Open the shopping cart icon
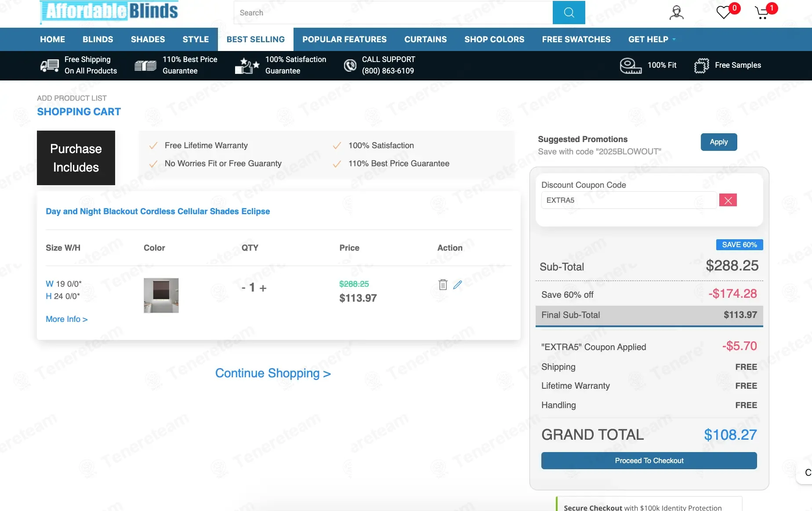Viewport: 812px width, 511px height. 762,12
